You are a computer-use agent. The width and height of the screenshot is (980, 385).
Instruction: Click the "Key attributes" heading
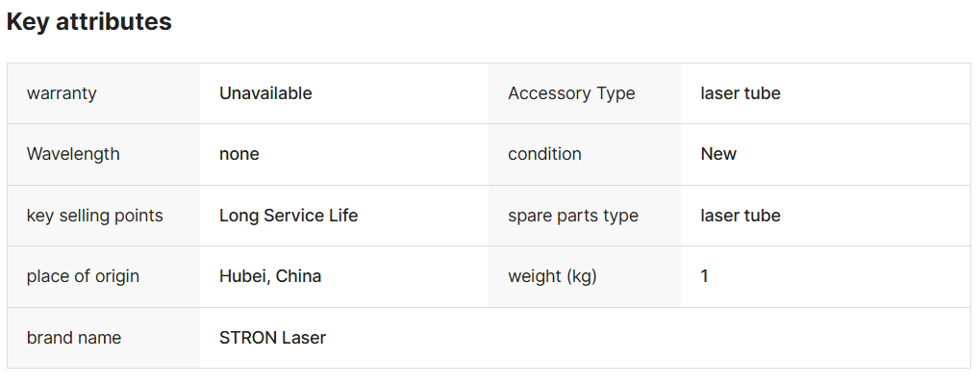tap(89, 22)
